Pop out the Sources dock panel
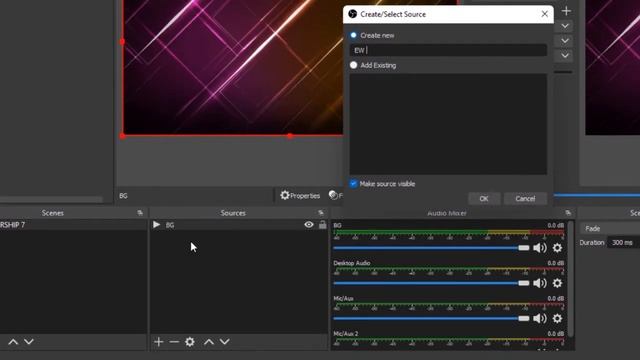 click(x=321, y=213)
